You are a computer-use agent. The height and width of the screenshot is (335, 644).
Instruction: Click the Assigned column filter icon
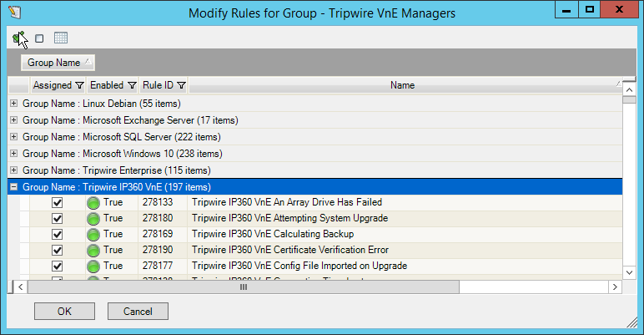point(80,85)
